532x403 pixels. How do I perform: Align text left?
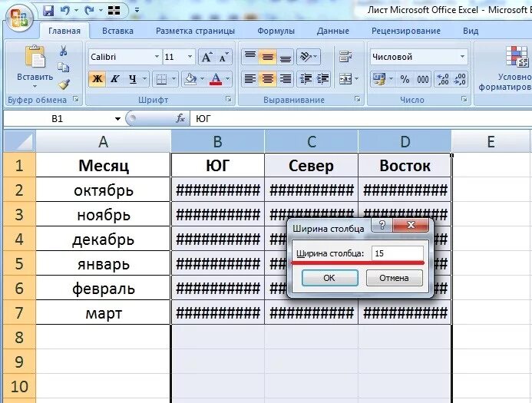(250, 79)
